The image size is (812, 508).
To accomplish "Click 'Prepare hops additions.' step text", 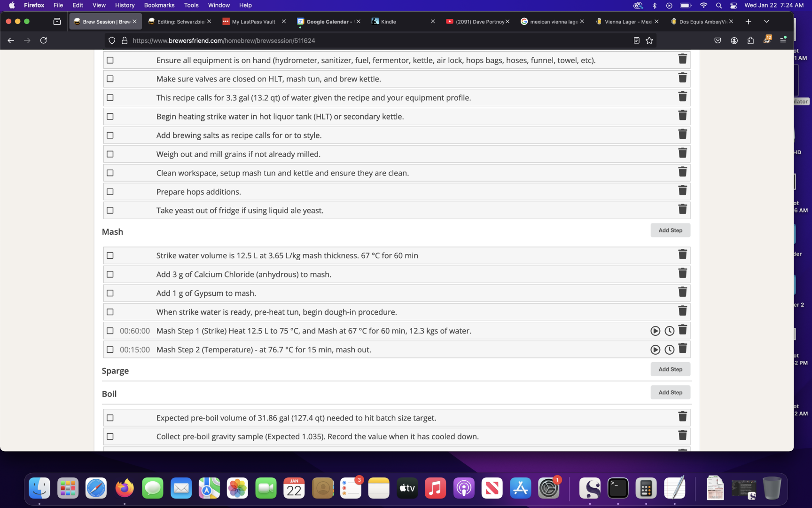I will coord(199,192).
